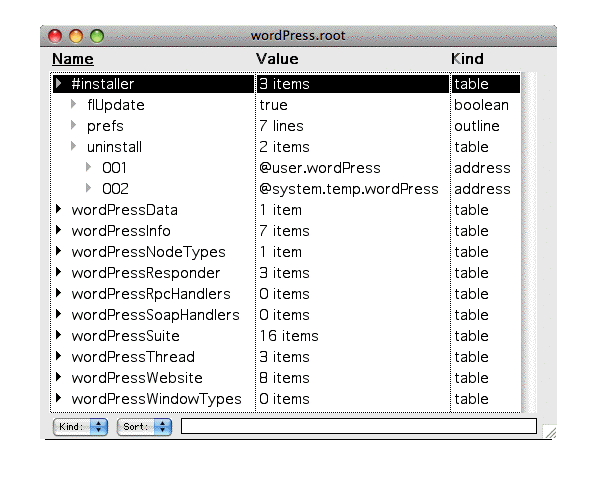Close the wordPress.root window
Image resolution: width=597 pixels, height=494 pixels.
tap(55, 36)
